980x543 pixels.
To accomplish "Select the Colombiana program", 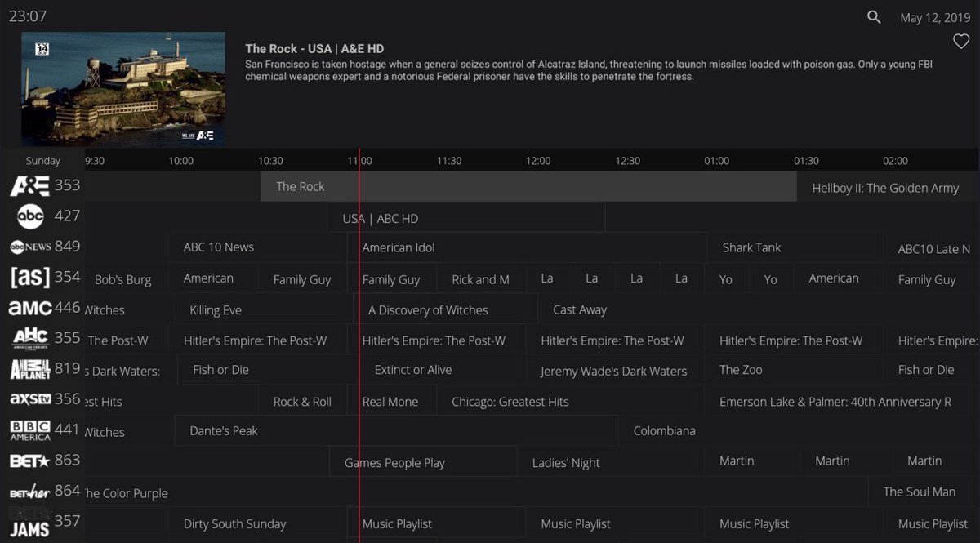I will click(x=798, y=430).
